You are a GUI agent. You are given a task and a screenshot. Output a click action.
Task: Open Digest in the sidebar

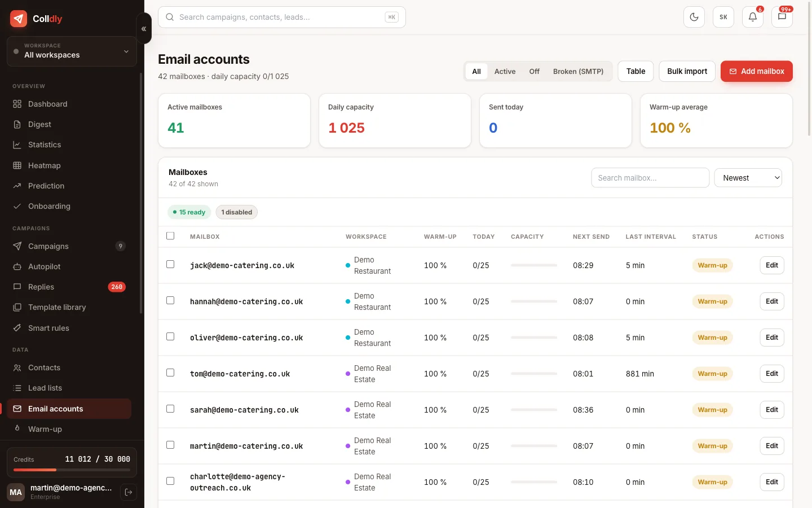(69, 124)
